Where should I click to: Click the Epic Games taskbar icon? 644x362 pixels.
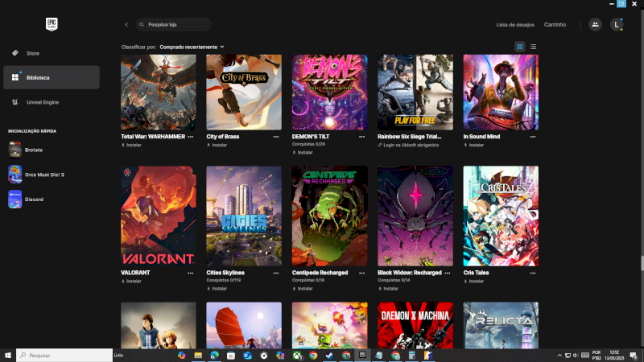point(362,356)
